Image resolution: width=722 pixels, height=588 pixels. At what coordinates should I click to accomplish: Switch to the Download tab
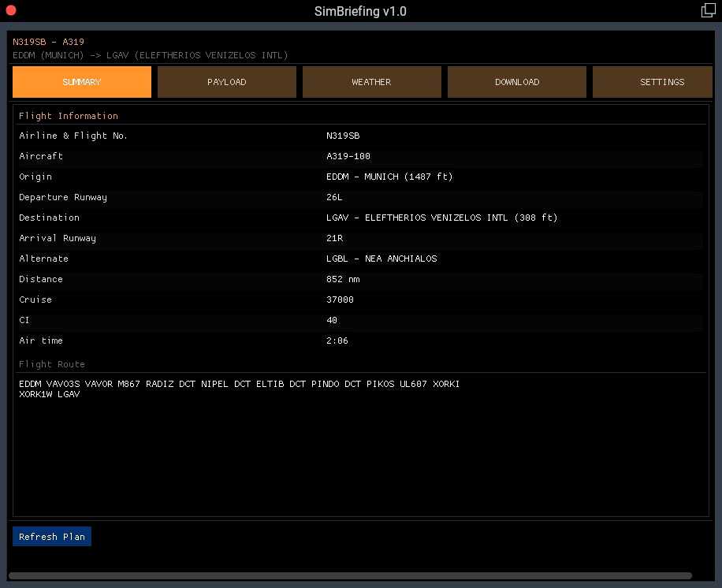click(x=516, y=82)
